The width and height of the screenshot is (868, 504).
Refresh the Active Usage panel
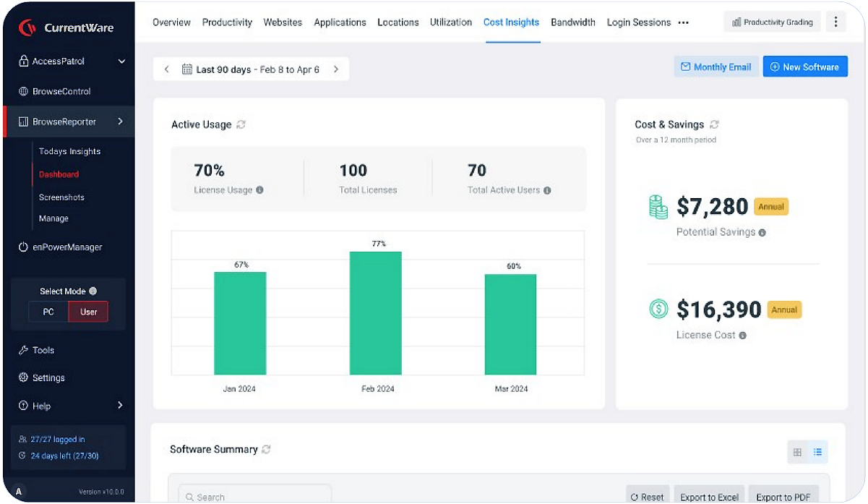click(241, 124)
